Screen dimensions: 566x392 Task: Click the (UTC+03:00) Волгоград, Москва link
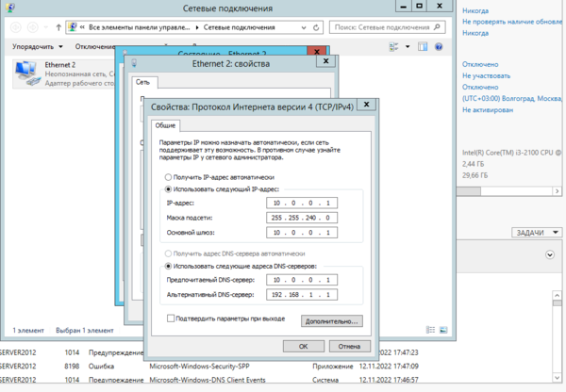(x=512, y=98)
